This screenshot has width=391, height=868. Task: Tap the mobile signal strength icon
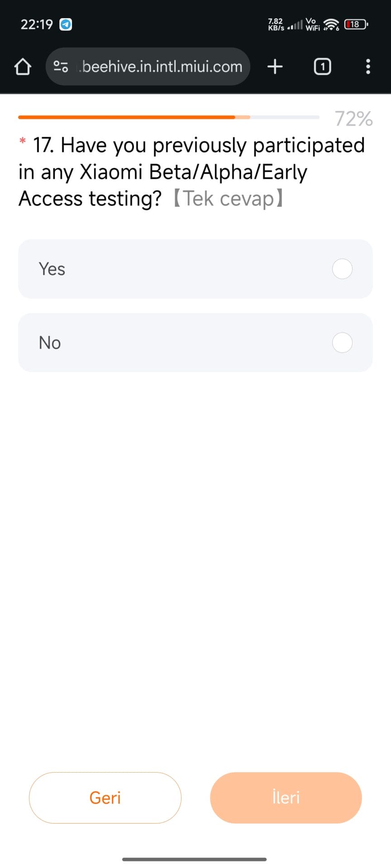coord(295,25)
